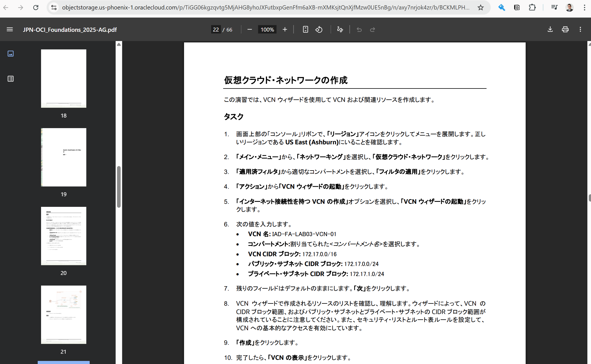The width and height of the screenshot is (591, 364).
Task: Open the extension icon beside the puzzle piece
Action: [517, 8]
